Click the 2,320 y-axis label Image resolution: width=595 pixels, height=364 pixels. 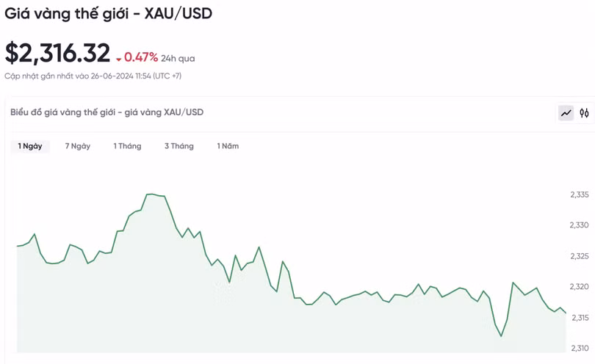pyautogui.click(x=580, y=287)
